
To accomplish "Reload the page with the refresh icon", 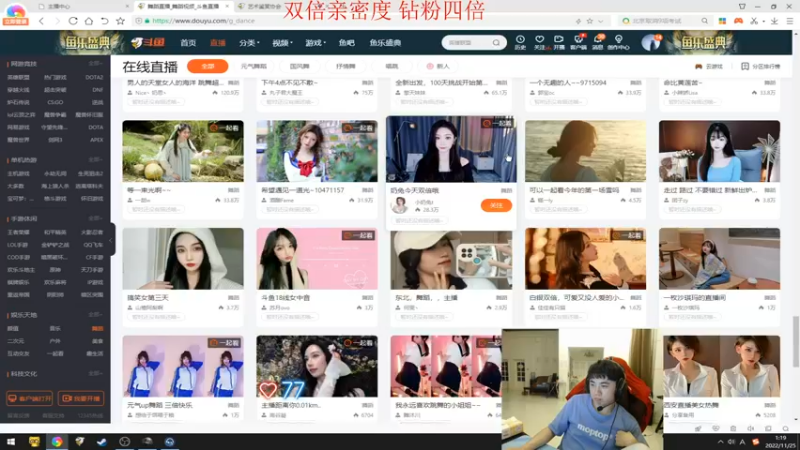I will [x=73, y=21].
